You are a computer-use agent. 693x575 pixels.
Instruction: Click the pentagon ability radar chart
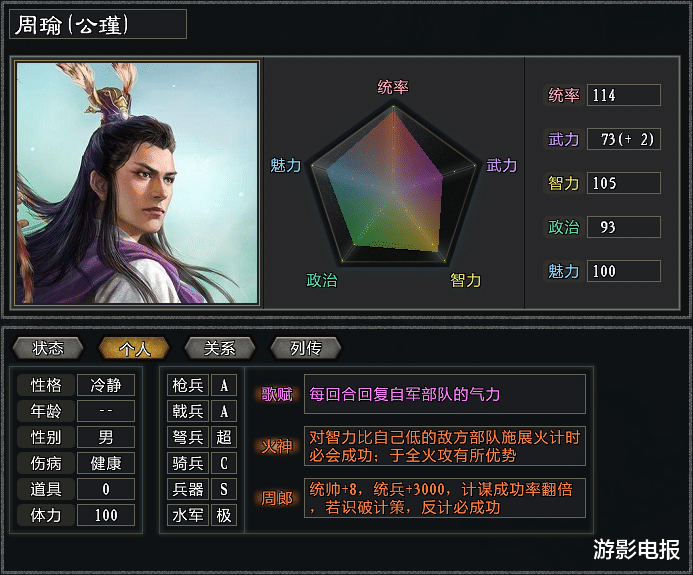pyautogui.click(x=393, y=186)
